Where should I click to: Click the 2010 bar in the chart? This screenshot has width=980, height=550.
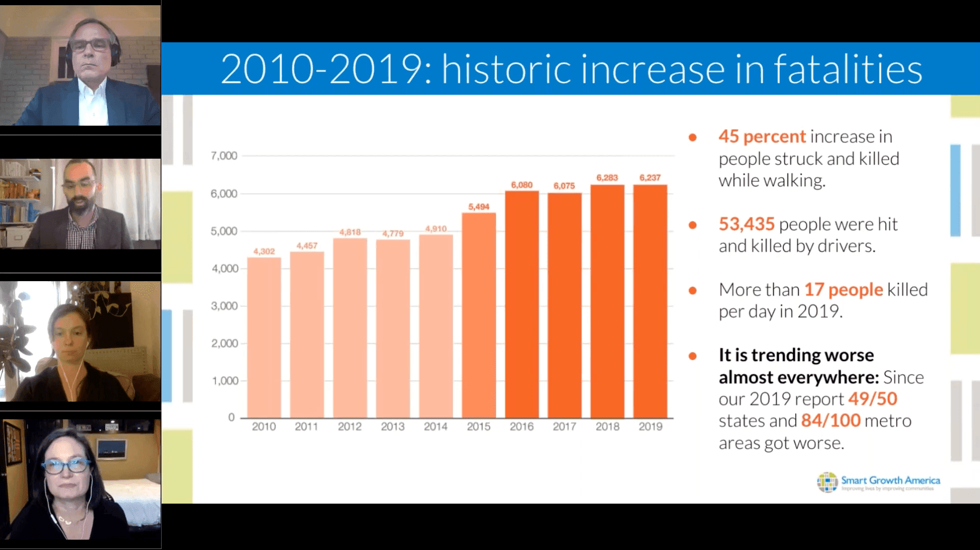264,338
